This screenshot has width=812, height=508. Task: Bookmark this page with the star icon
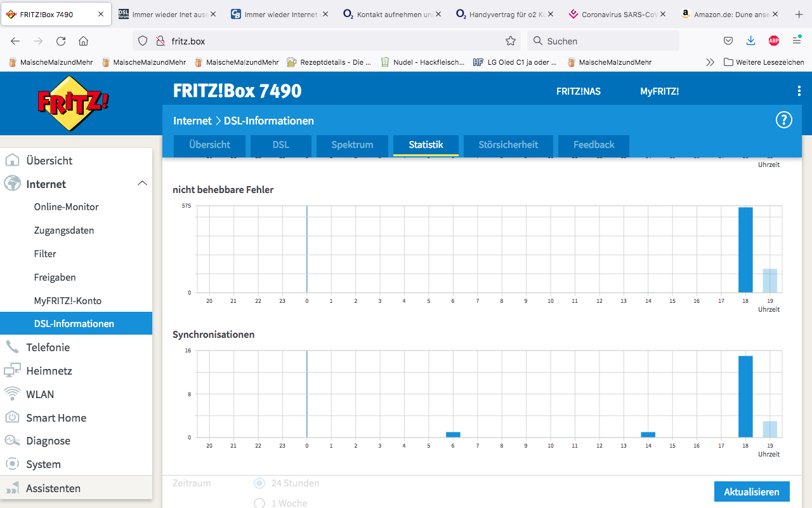(510, 41)
